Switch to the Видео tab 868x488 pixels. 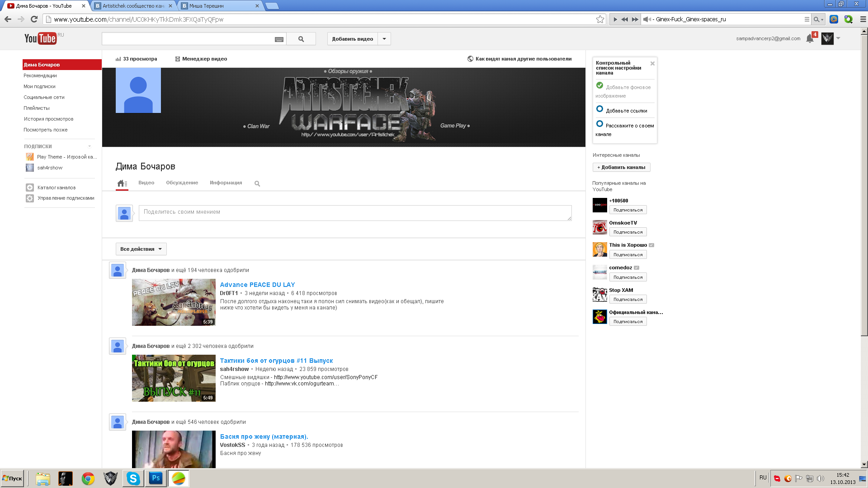(146, 183)
